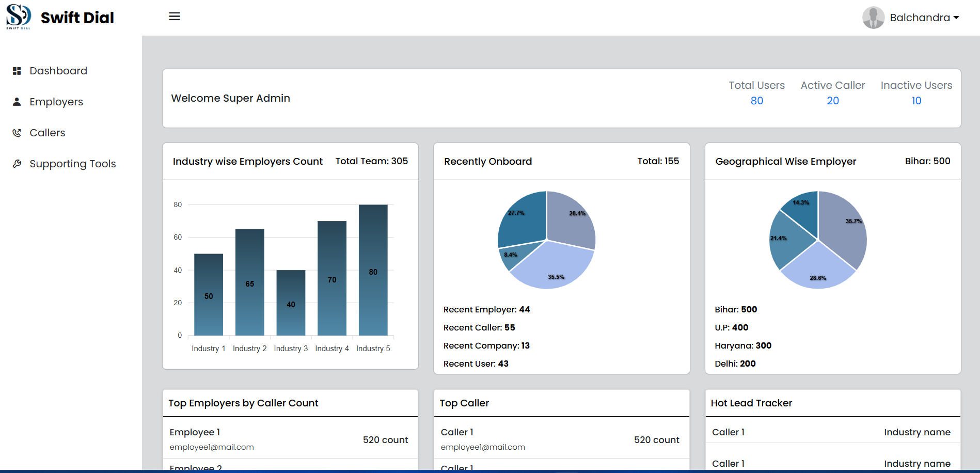The width and height of the screenshot is (980, 473).
Task: Open the Dashboard menu item
Action: coord(58,71)
